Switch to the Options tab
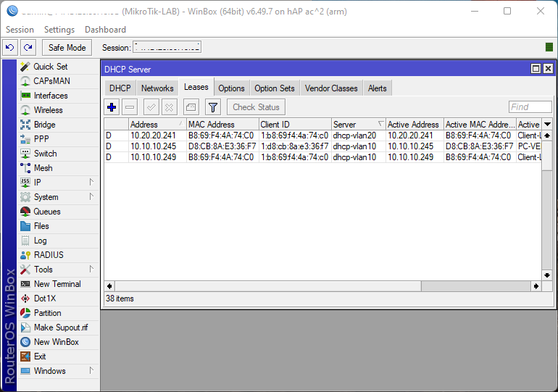558x392 pixels. [x=231, y=88]
